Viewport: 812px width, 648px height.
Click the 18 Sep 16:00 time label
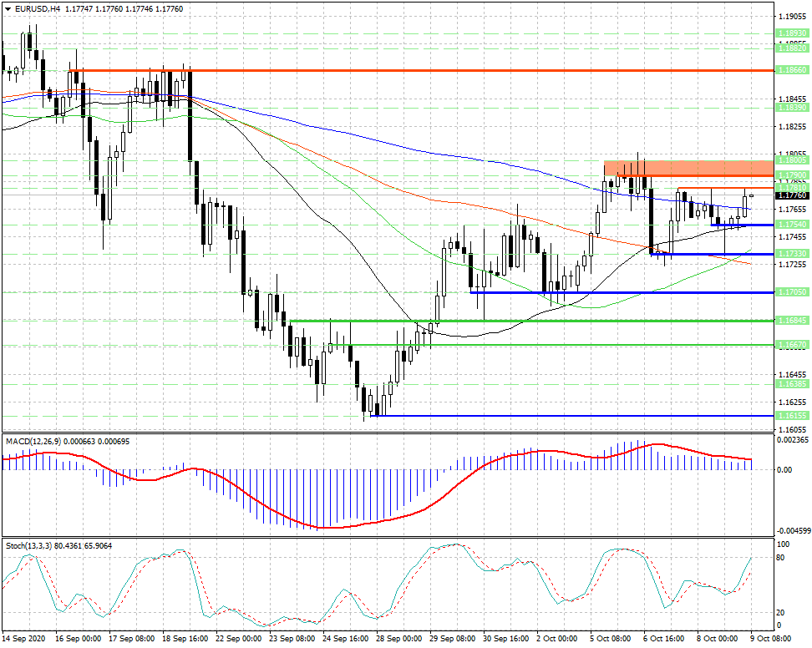pyautogui.click(x=185, y=639)
